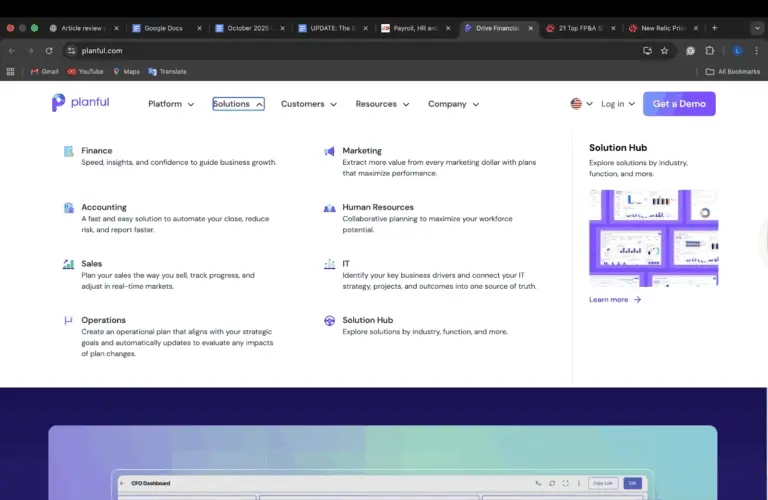Click the IT solution icon
Viewport: 768px width, 500px height.
point(329,264)
